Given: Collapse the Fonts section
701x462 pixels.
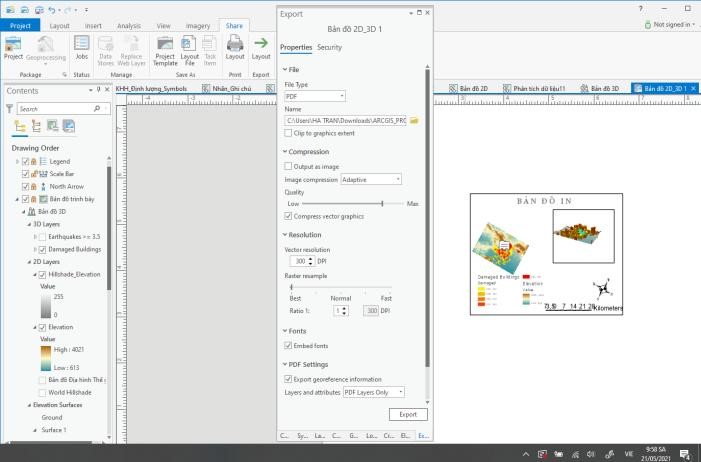Looking at the screenshot, I should (x=285, y=331).
